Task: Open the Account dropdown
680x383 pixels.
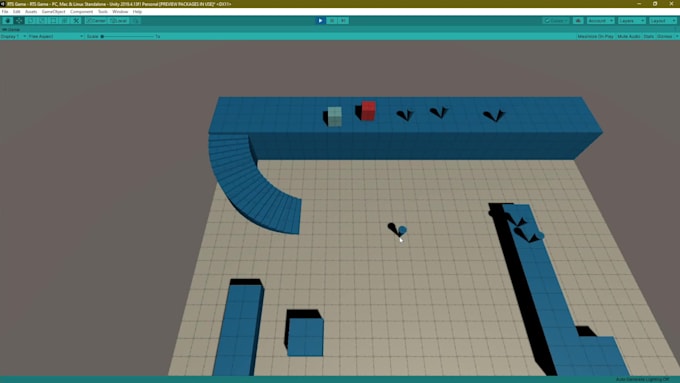Action: coord(601,21)
